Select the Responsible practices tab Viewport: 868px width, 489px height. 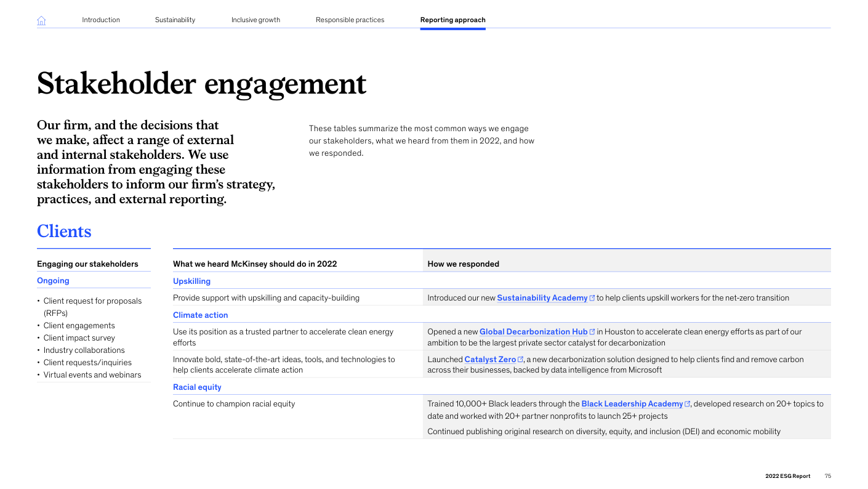(350, 20)
